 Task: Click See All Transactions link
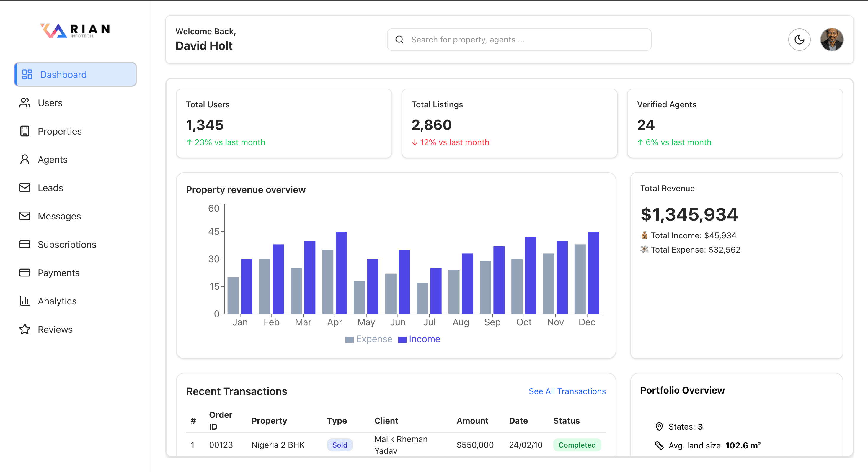click(567, 391)
